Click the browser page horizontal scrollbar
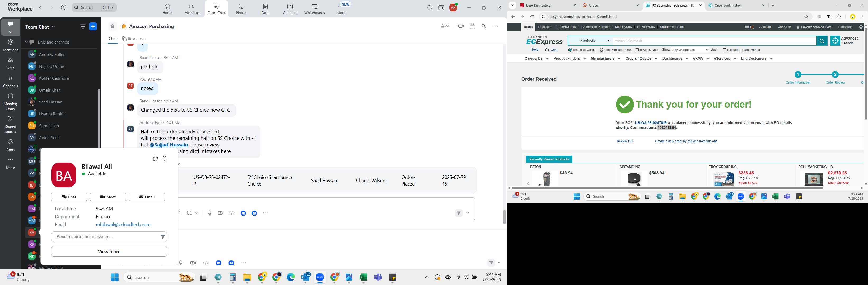868x285 pixels. [x=667, y=188]
